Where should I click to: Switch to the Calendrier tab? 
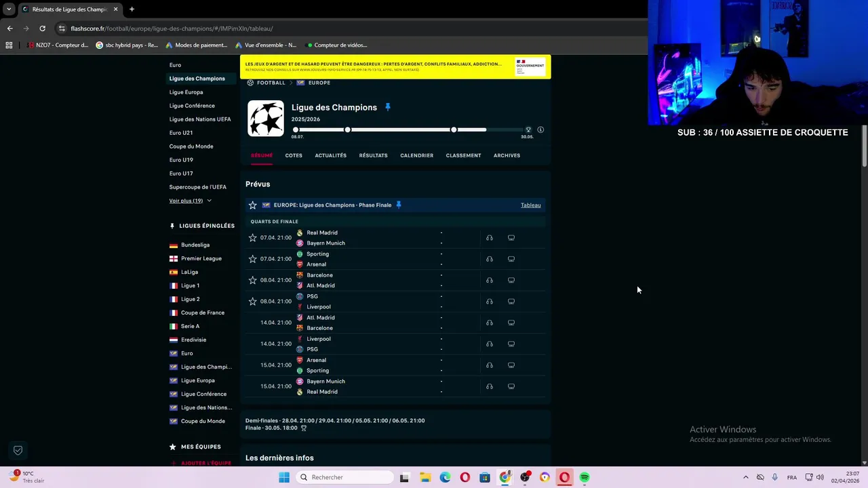pyautogui.click(x=416, y=155)
